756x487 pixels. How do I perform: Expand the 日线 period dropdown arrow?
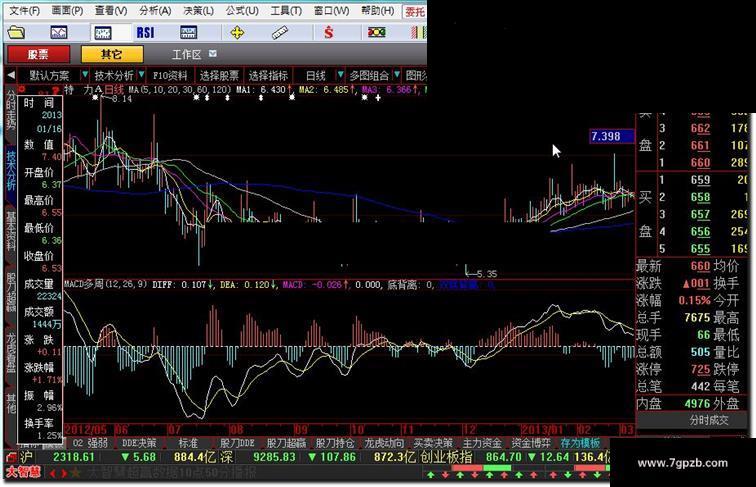pyautogui.click(x=340, y=75)
